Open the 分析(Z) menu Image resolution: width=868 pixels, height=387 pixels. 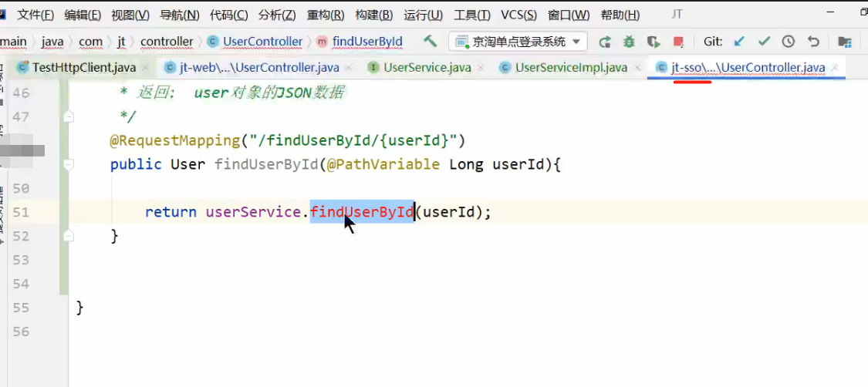[x=277, y=15]
